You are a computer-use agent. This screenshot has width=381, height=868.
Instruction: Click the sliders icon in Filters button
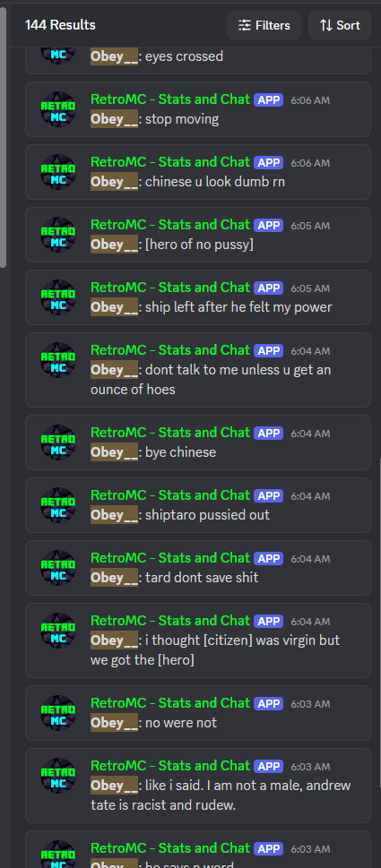pos(244,25)
